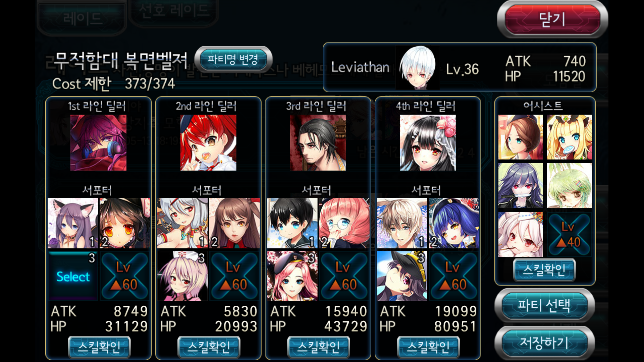Screen dimensions: 644x362
Task: Select the fox-eared purple-hair supporter
Action: (72, 223)
